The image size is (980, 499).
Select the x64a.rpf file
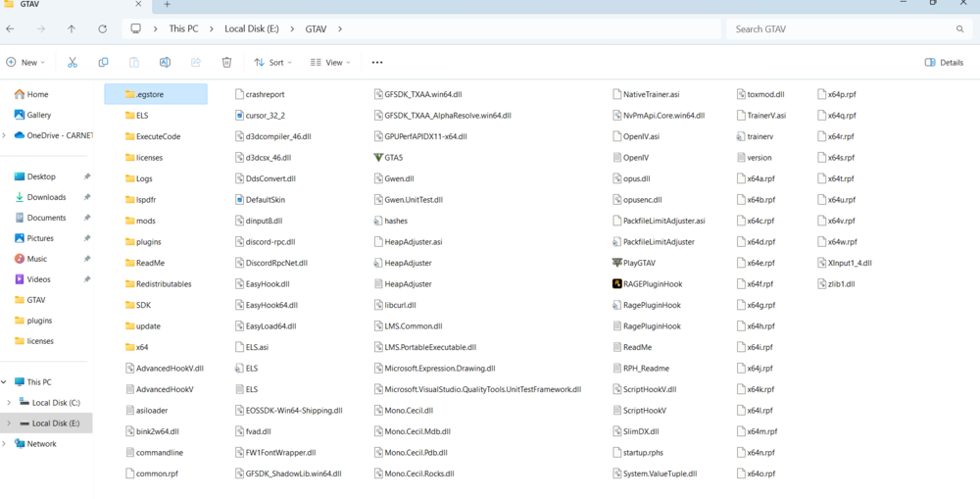pyautogui.click(x=756, y=178)
